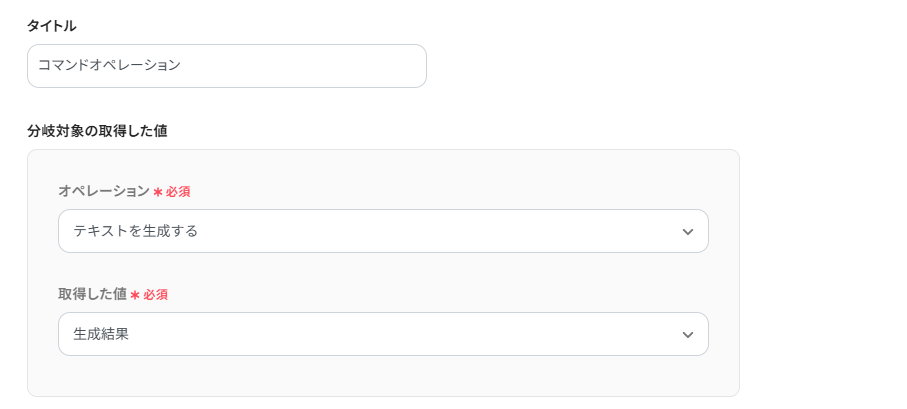This screenshot has height=409, width=907.
Task: Select the 生成結果 value text
Action: click(101, 334)
